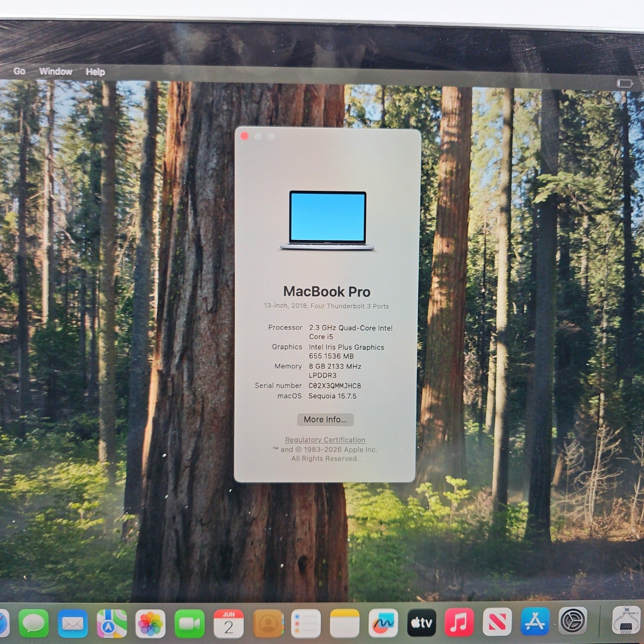
Task: Click the "Sequoia 15.7.5" macOS version
Action: pyautogui.click(x=333, y=396)
